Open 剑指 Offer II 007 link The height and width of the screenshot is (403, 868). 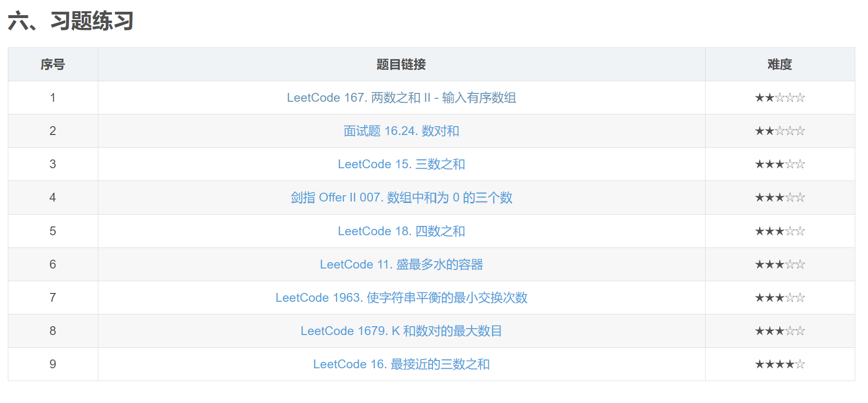click(x=401, y=198)
